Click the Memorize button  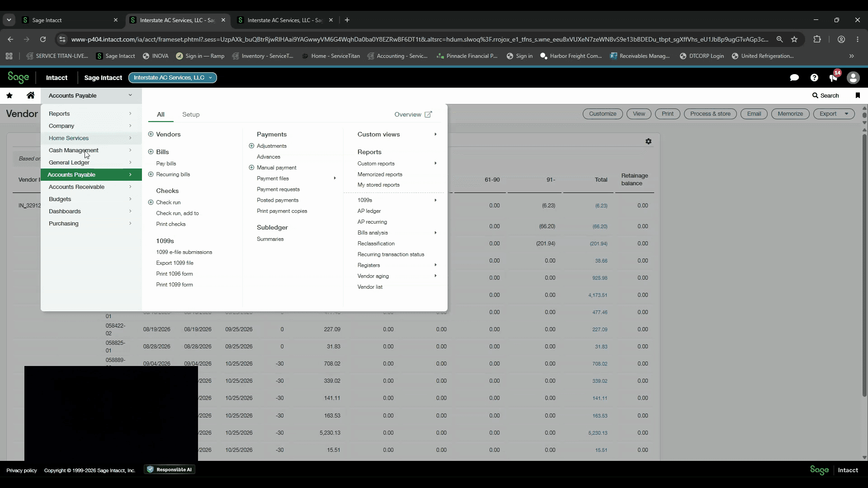pyautogui.click(x=790, y=114)
